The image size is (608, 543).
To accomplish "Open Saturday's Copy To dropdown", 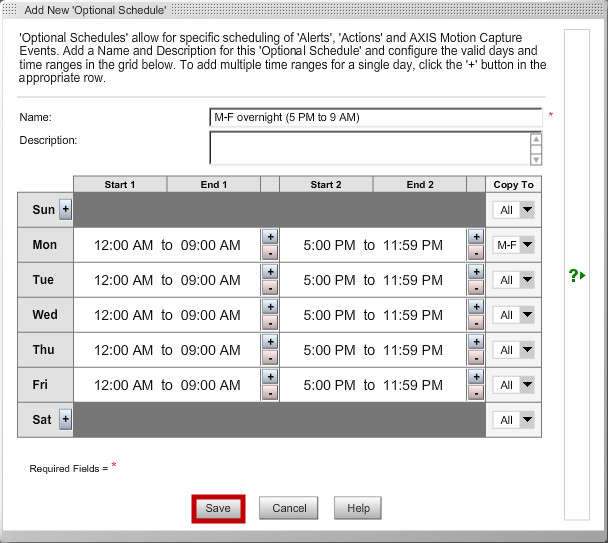I will click(x=515, y=420).
